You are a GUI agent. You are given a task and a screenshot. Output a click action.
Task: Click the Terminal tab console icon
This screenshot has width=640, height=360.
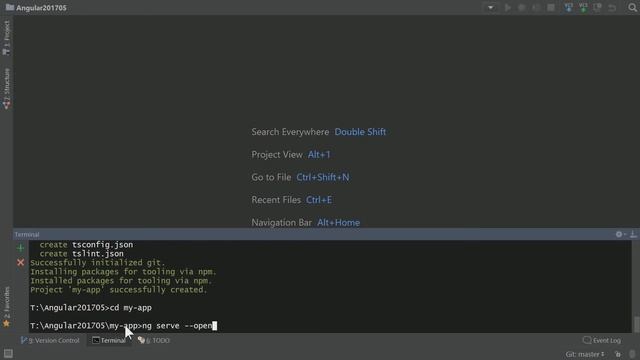pyautogui.click(x=96, y=340)
